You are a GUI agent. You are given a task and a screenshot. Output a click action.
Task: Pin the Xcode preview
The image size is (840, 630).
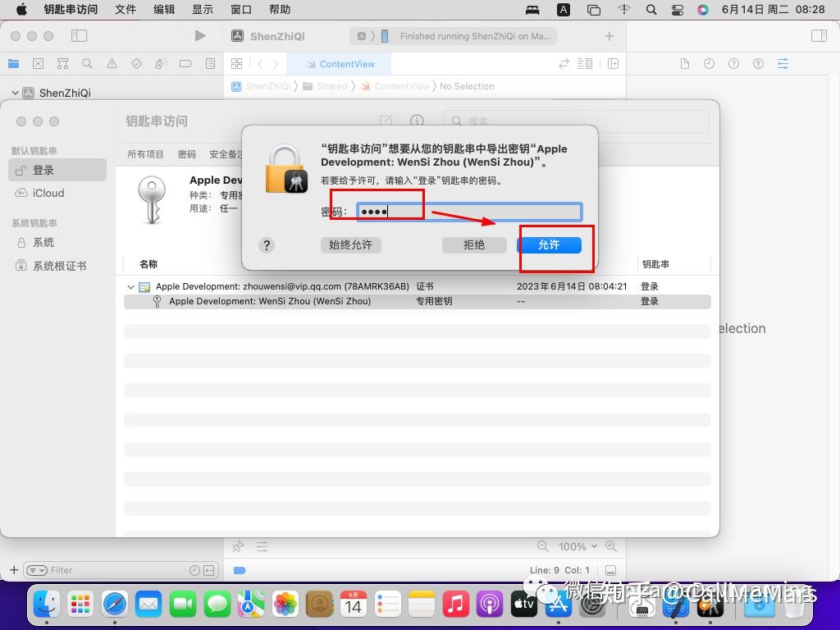click(238, 546)
